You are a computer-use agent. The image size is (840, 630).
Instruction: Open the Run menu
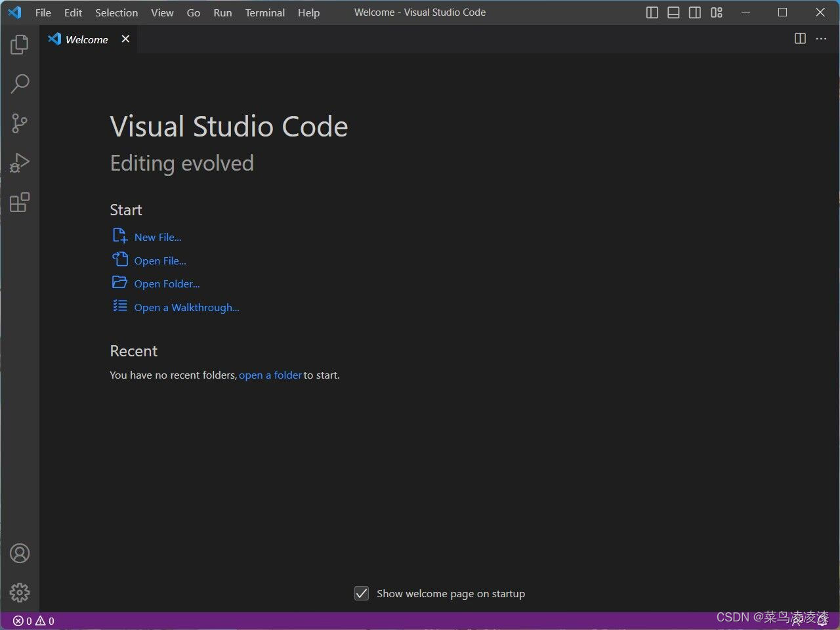[x=222, y=12]
